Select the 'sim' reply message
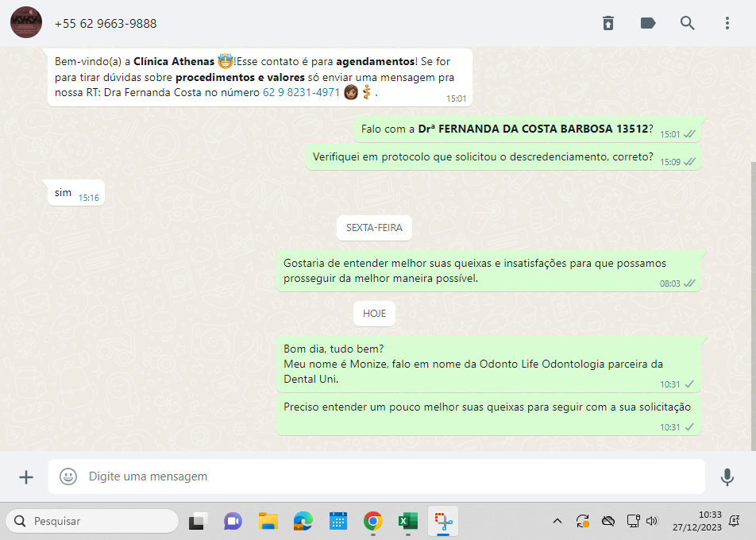Viewport: 756px width, 540px height. [76, 193]
